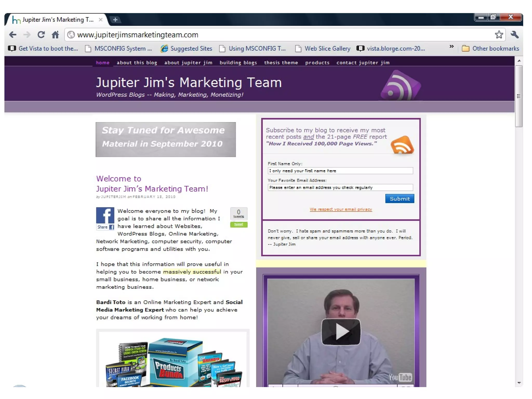
Task: Open the 'about jupiter jim' menu item
Action: pyautogui.click(x=188, y=63)
